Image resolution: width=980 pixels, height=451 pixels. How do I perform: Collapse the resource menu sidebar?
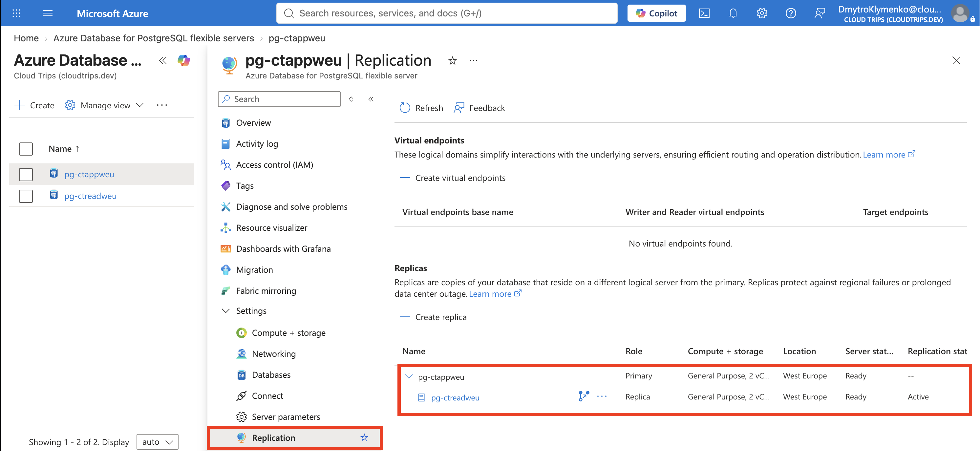point(371,99)
